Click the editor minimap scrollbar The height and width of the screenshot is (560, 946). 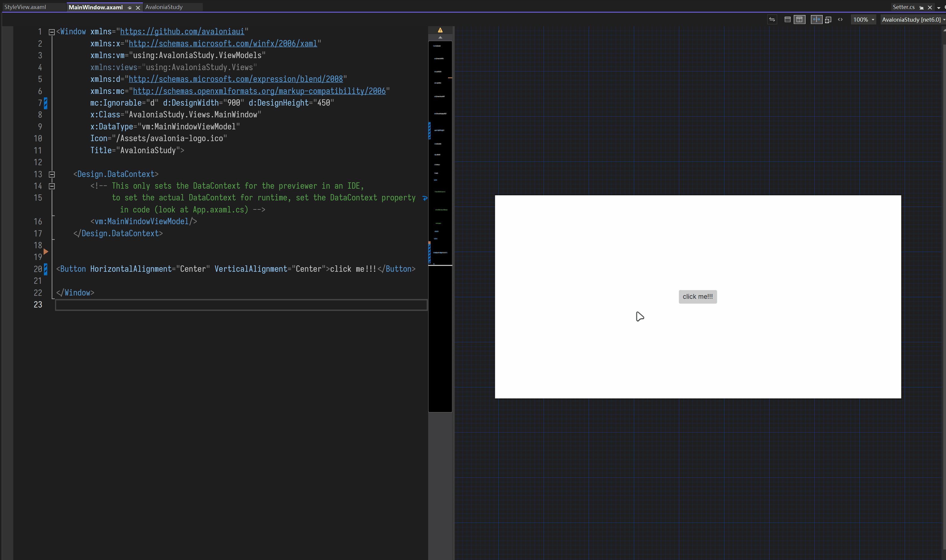click(440, 226)
